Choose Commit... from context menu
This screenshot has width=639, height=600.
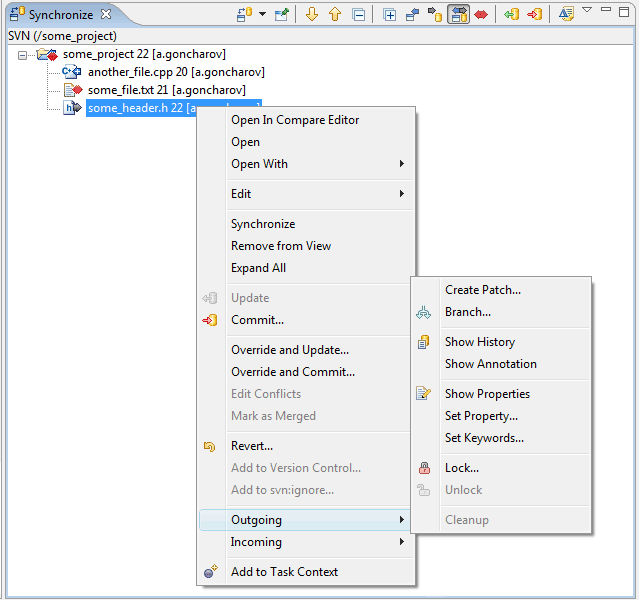click(x=257, y=320)
